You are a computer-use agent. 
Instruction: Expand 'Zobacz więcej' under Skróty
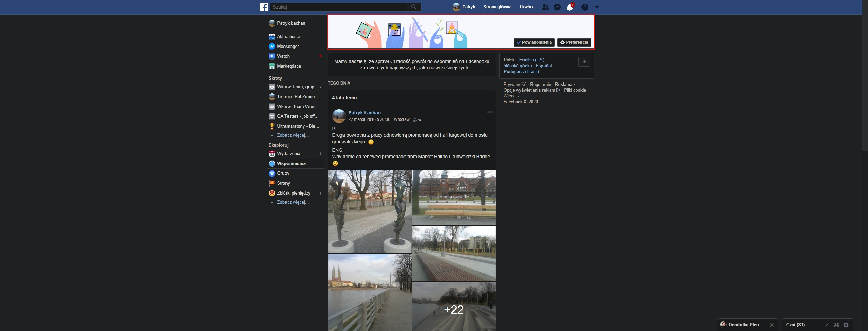(x=292, y=135)
